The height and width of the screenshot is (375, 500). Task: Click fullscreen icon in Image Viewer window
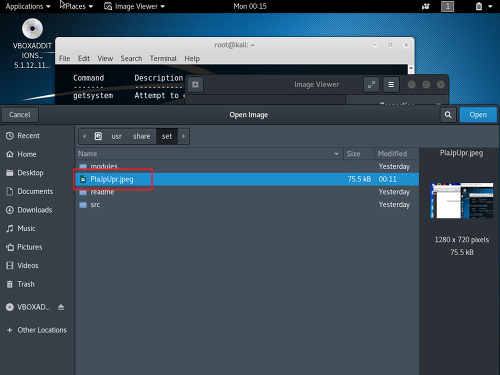(371, 85)
